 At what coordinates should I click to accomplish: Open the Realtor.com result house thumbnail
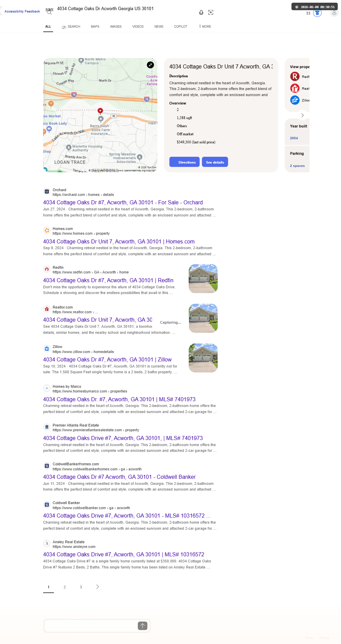point(203,318)
